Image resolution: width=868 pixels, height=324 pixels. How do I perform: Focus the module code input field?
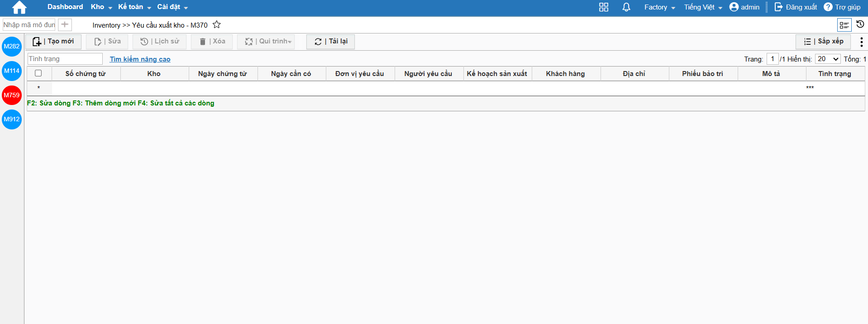(29, 25)
